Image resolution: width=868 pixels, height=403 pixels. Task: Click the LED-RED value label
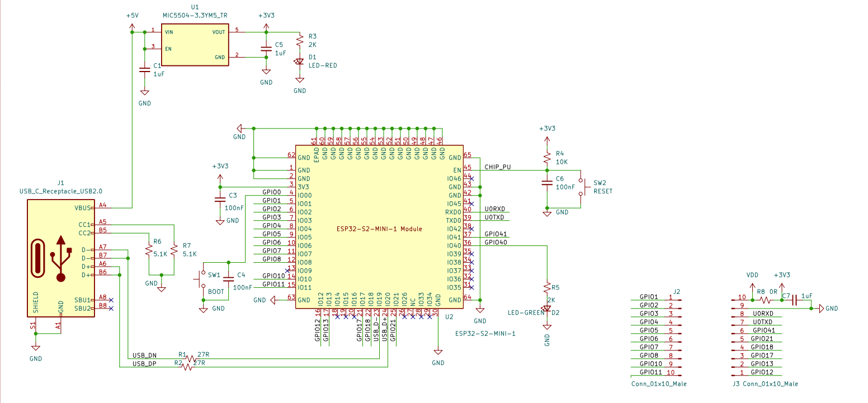point(323,65)
